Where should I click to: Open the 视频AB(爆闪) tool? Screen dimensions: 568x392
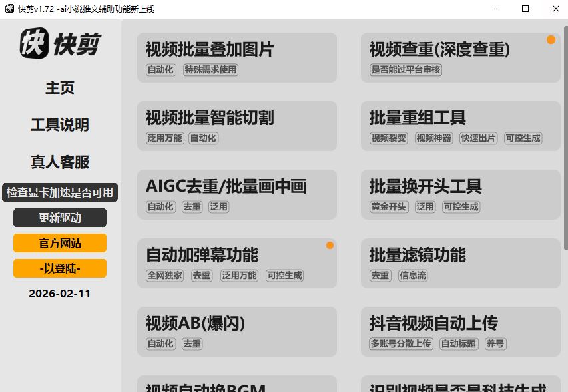[x=237, y=332]
